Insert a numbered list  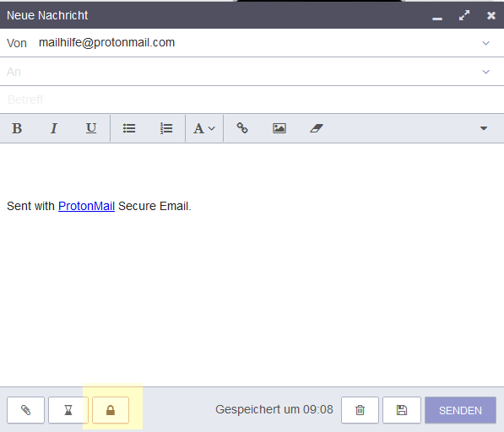click(x=166, y=128)
